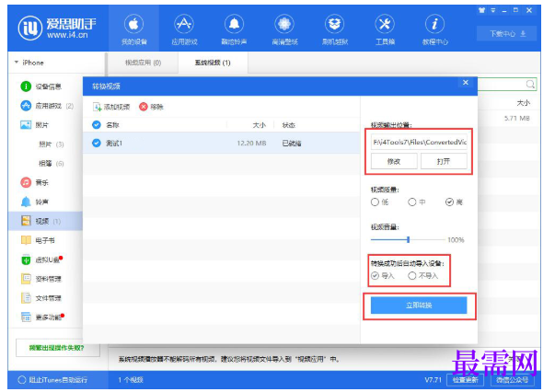Uncheck the 测试1 video row checkbox
The image size is (555, 392).
pyautogui.click(x=97, y=143)
